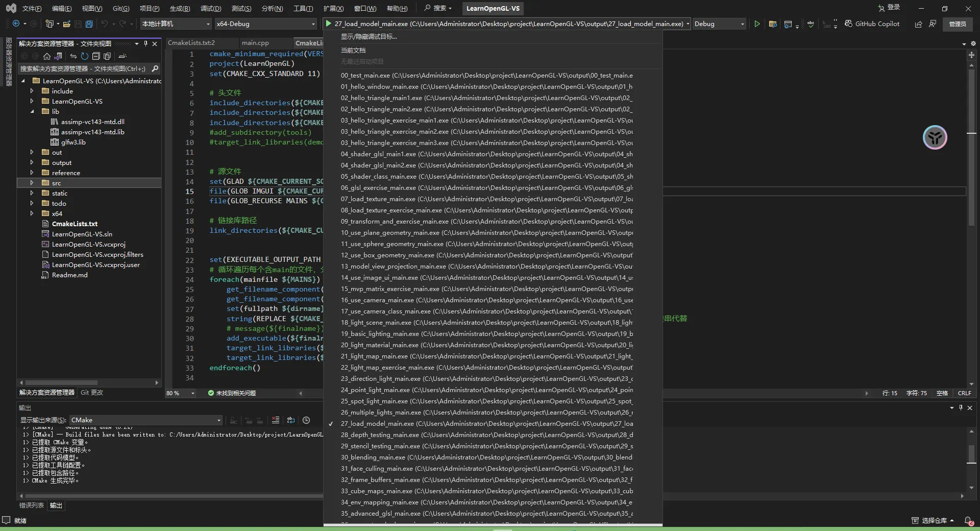The height and width of the screenshot is (531, 980).
Task: Collapse the lib folder
Action: point(32,111)
